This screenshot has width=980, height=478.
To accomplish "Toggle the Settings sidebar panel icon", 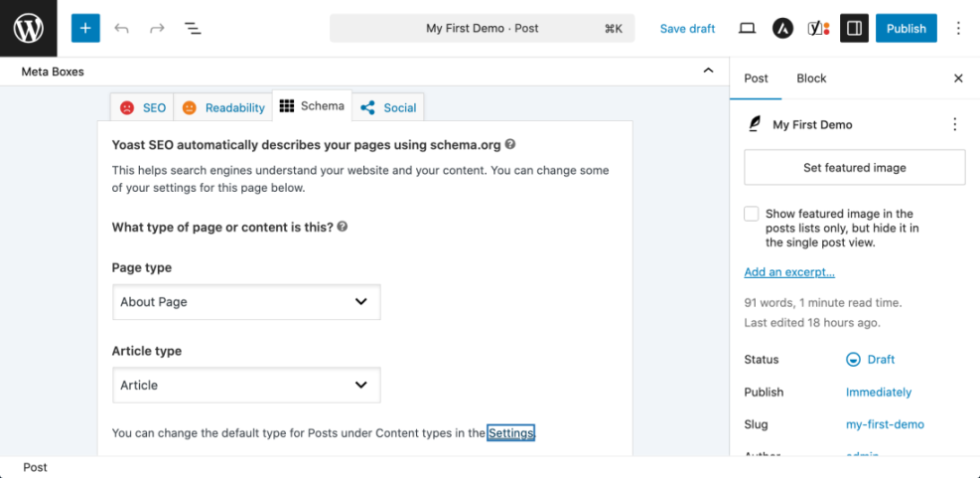I will [x=854, y=28].
